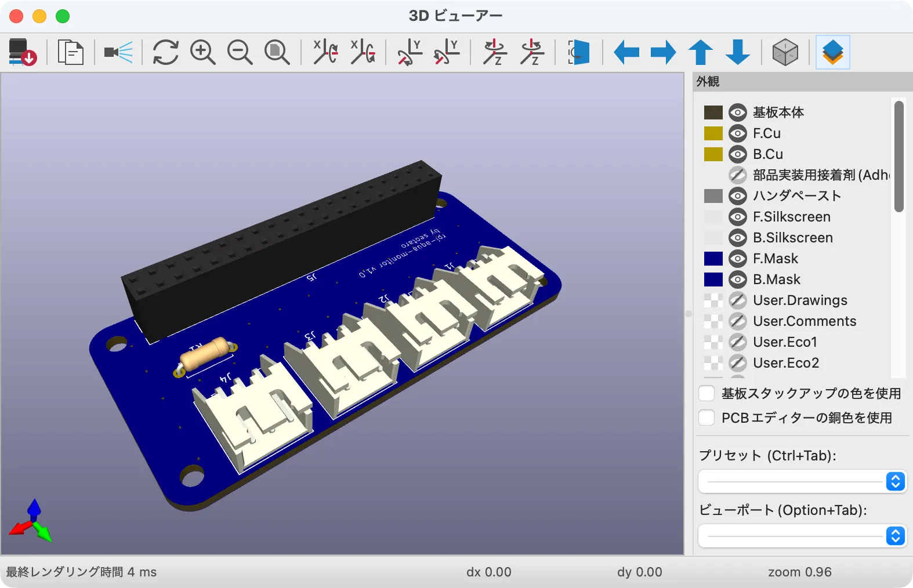
Task: Show the User.Comments layer
Action: pos(737,321)
